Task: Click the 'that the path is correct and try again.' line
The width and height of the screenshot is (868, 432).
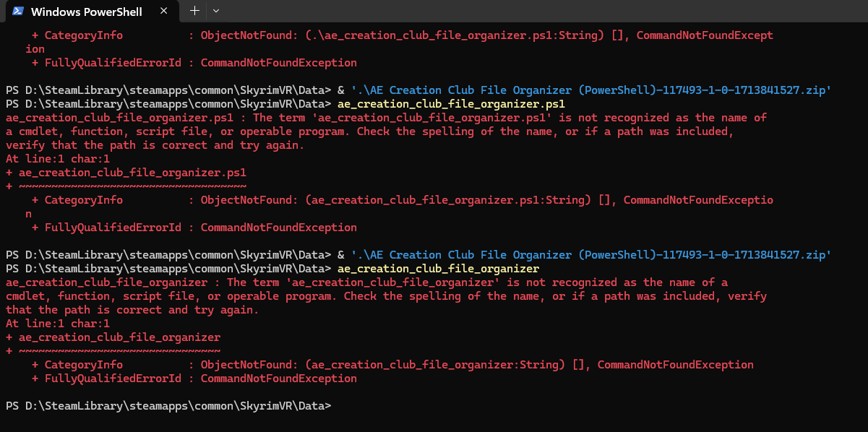Action: point(132,310)
